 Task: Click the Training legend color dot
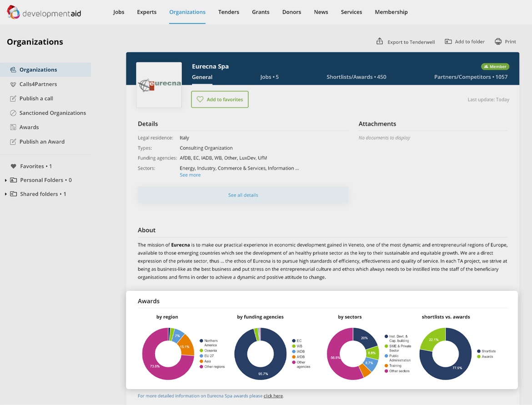point(386,365)
